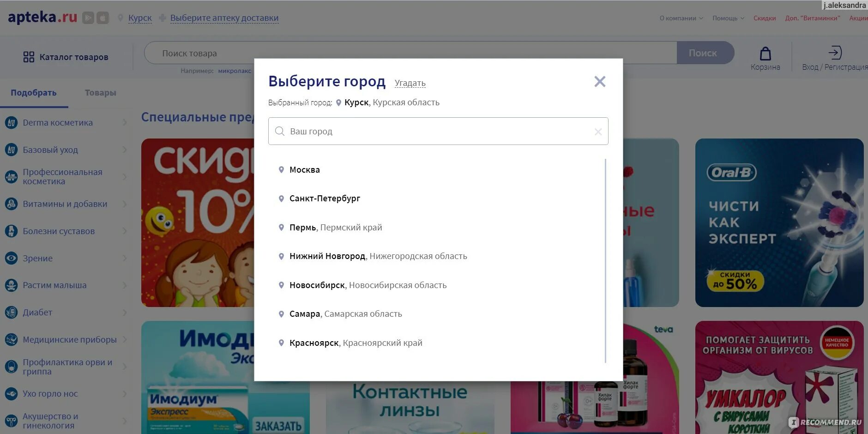Open the Умкалор promo banner
868x434 pixels.
tap(779, 377)
